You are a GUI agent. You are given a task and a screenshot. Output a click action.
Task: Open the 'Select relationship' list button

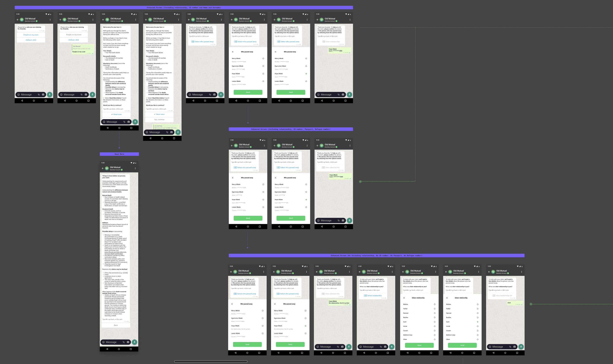pos(373,296)
